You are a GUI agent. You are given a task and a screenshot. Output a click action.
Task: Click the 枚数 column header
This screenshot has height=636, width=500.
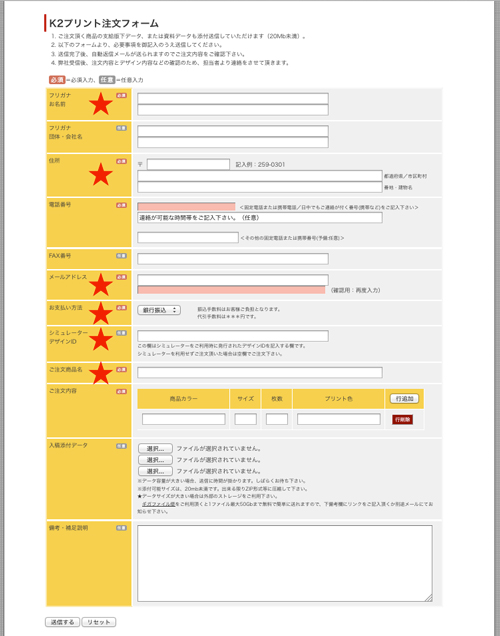point(277,399)
